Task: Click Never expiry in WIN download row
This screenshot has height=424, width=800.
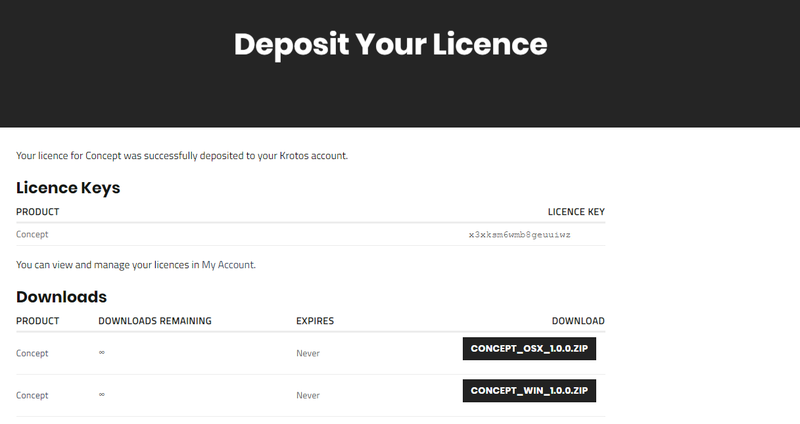Action: 307,395
